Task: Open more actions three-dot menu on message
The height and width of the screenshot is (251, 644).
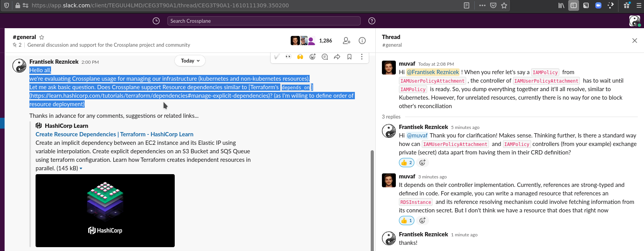Action: click(x=362, y=57)
